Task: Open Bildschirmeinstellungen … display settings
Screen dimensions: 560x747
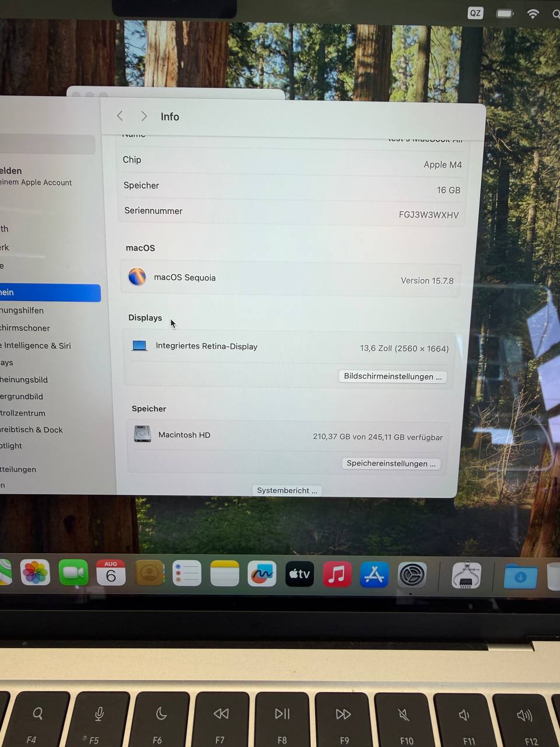Action: point(393,376)
